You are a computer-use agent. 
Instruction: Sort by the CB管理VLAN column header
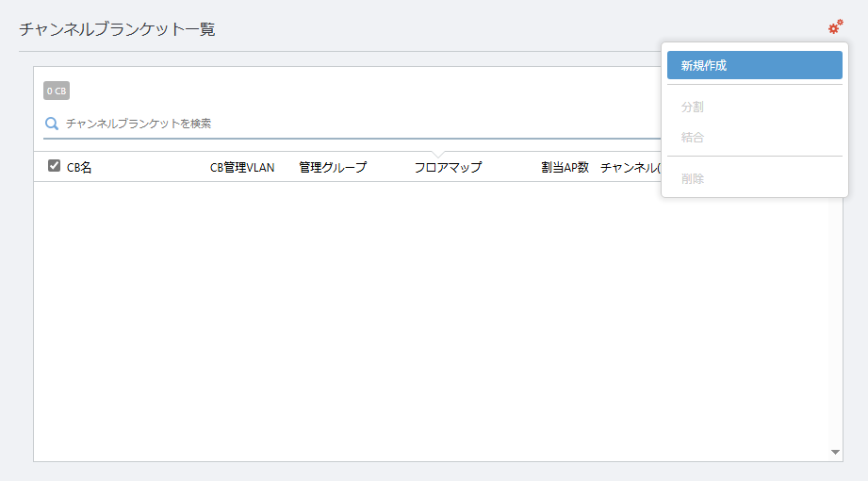tap(242, 167)
